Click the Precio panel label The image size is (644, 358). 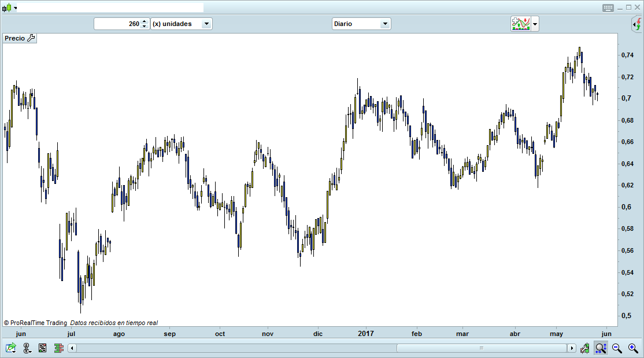point(14,38)
